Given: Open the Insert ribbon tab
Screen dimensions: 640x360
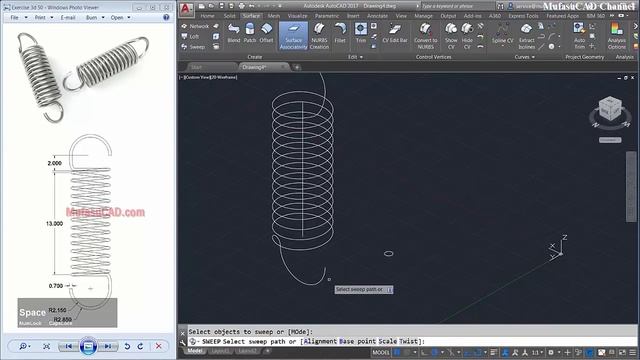Looking at the screenshot, I should (353, 16).
